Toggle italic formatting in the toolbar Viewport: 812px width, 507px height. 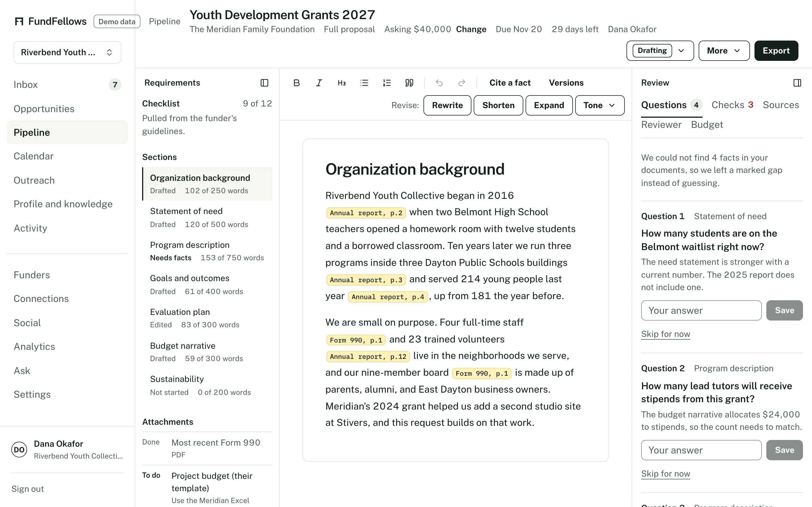pyautogui.click(x=319, y=83)
